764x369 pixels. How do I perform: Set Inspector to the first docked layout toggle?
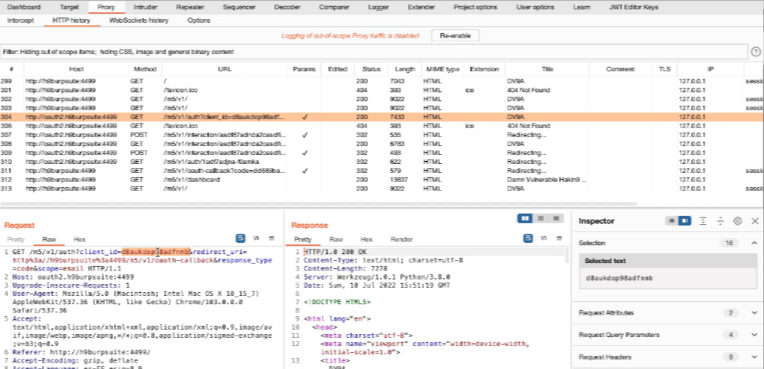tap(672, 221)
